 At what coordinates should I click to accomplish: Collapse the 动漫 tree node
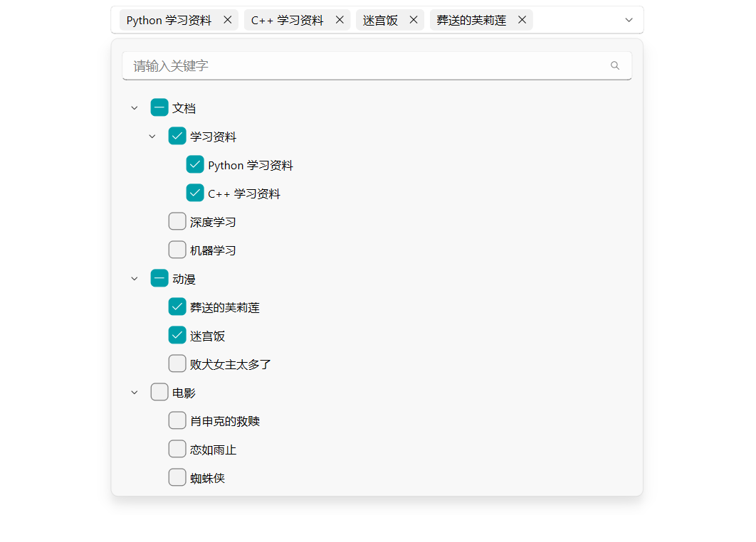coord(134,278)
